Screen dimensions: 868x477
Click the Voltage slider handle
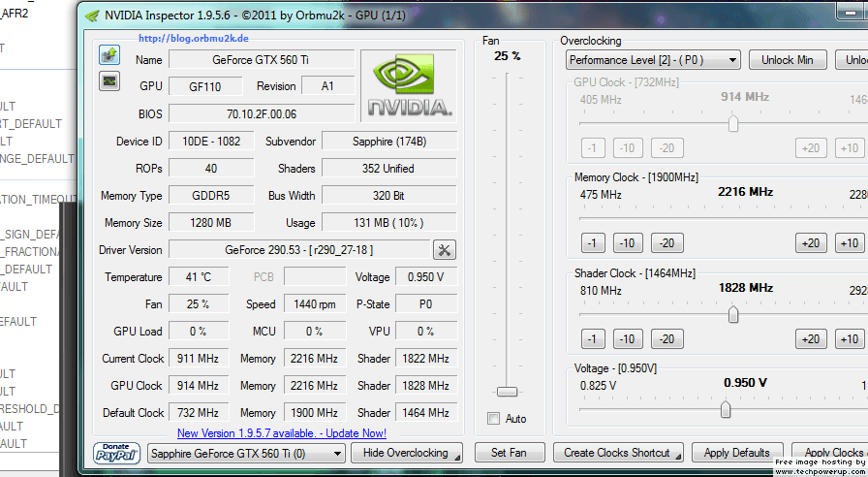pyautogui.click(x=726, y=409)
